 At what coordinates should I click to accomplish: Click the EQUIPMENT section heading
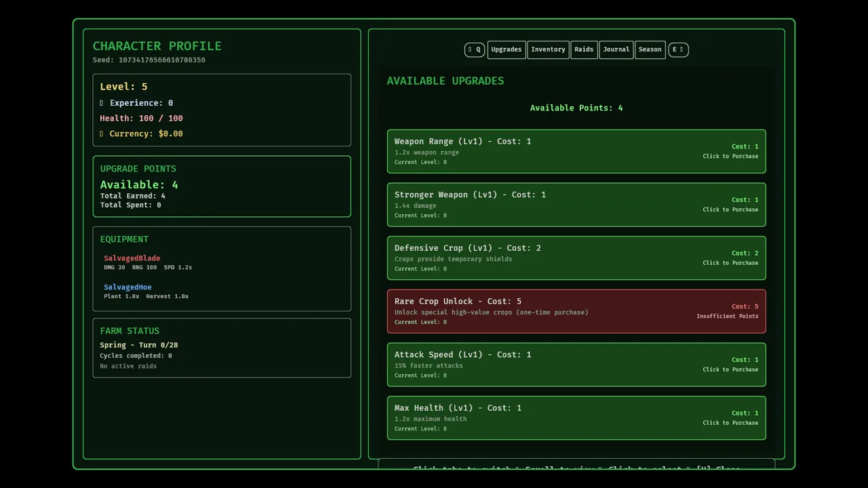click(124, 239)
